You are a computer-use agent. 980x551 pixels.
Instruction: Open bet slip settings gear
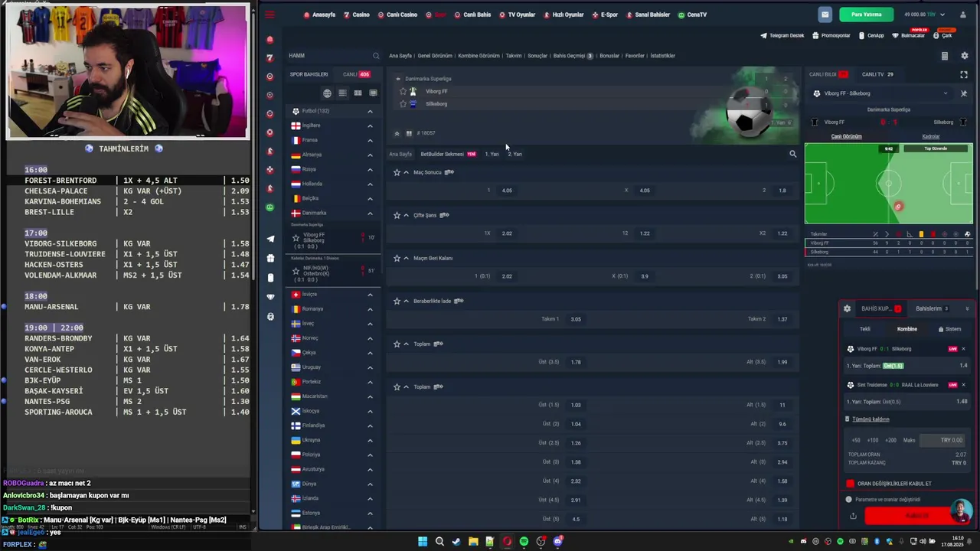847,308
